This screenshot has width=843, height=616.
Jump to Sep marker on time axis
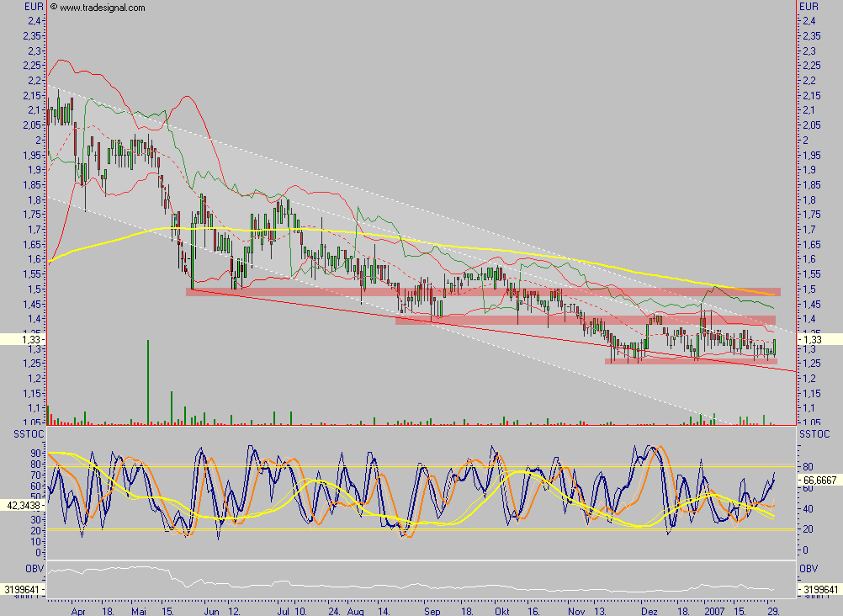coord(433,608)
